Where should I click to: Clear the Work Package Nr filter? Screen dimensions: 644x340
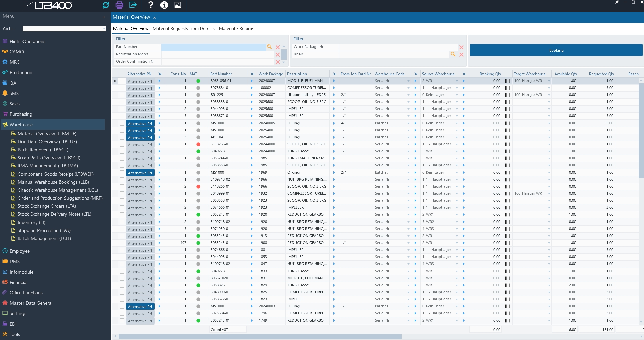(x=461, y=47)
